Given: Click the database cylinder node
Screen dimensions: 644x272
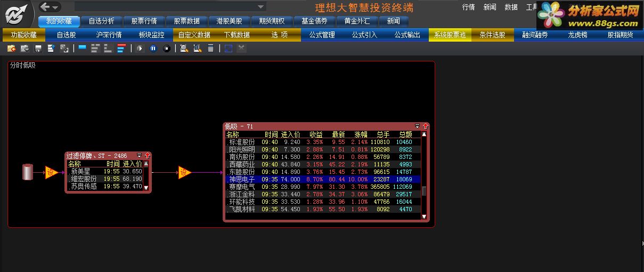Looking at the screenshot, I should pos(28,172).
